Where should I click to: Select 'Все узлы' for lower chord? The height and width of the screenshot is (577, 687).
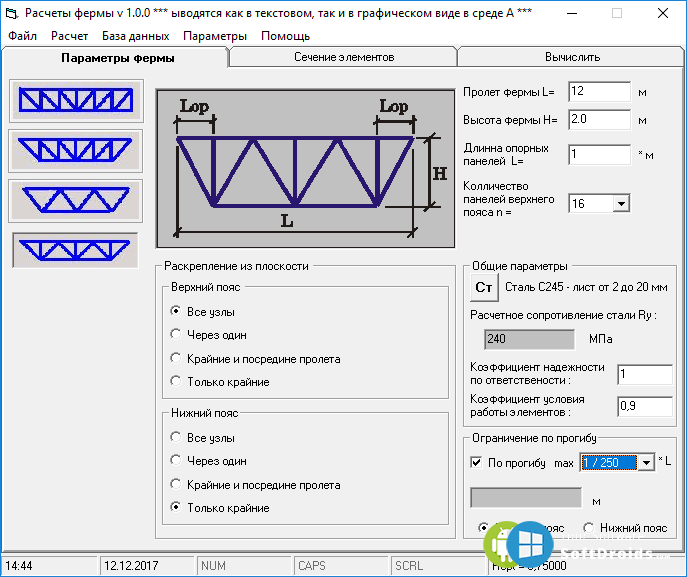pyautogui.click(x=177, y=438)
